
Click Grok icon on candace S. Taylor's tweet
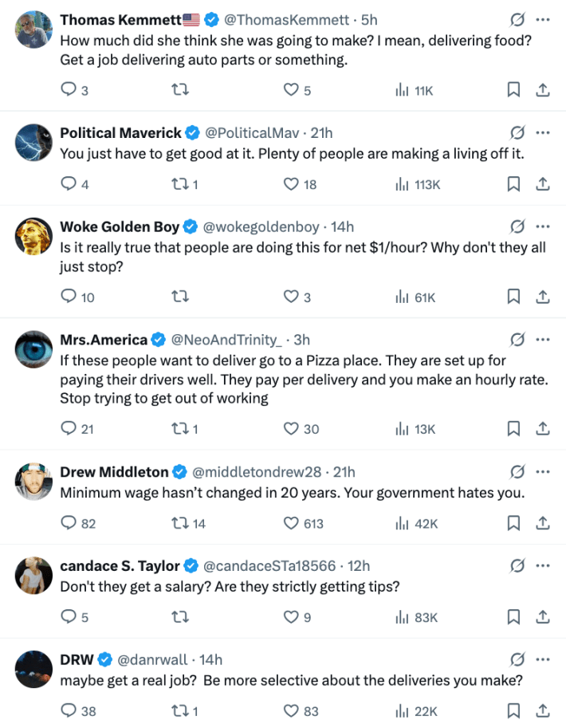pyautogui.click(x=517, y=565)
